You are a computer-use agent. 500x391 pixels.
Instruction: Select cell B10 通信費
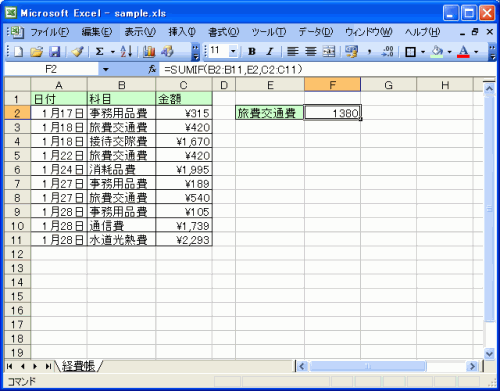coord(121,226)
